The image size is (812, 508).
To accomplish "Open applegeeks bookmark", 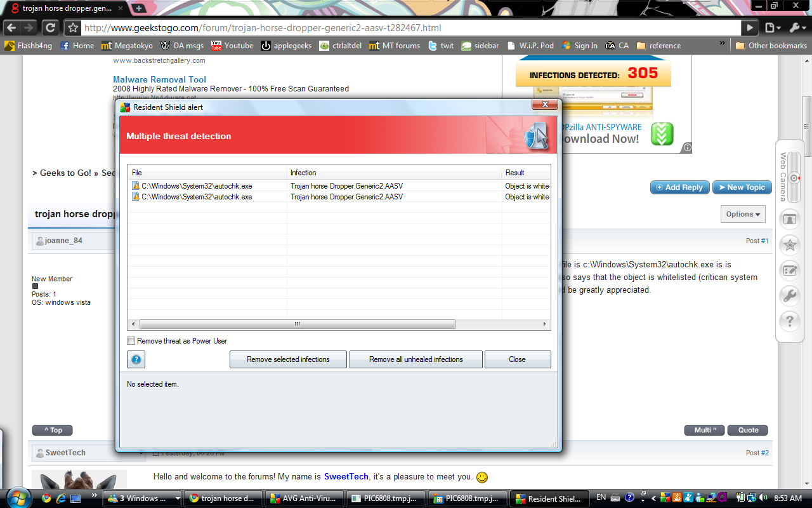I will click(287, 46).
